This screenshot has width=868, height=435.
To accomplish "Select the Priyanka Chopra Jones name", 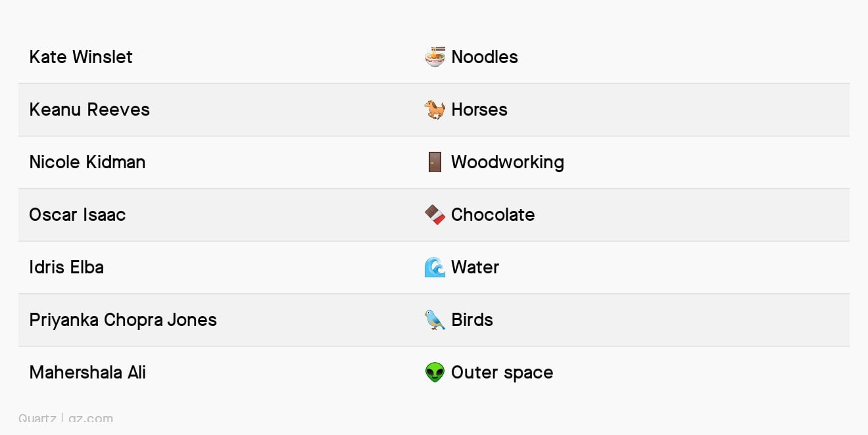I will tap(123, 320).
